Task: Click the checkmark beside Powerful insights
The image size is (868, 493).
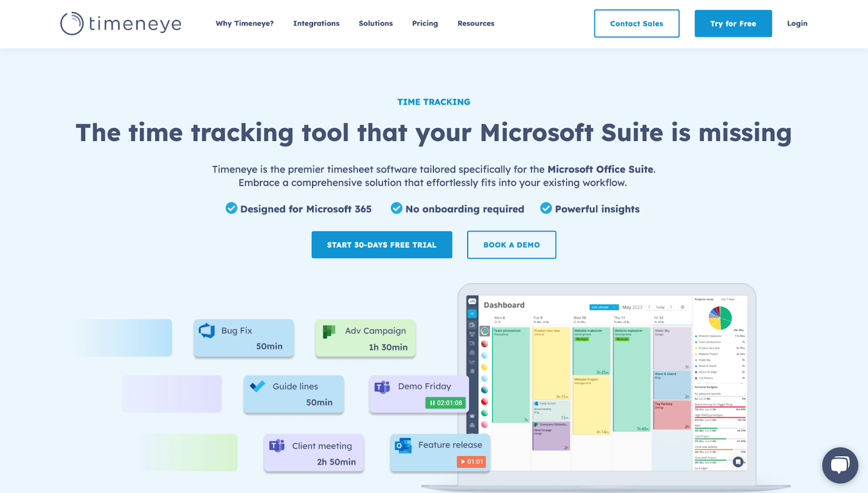Action: click(546, 208)
